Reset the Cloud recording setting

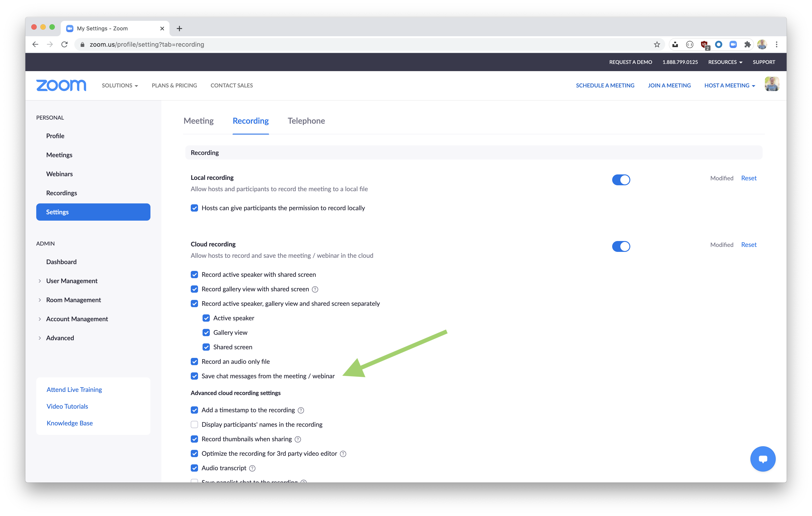click(x=749, y=245)
